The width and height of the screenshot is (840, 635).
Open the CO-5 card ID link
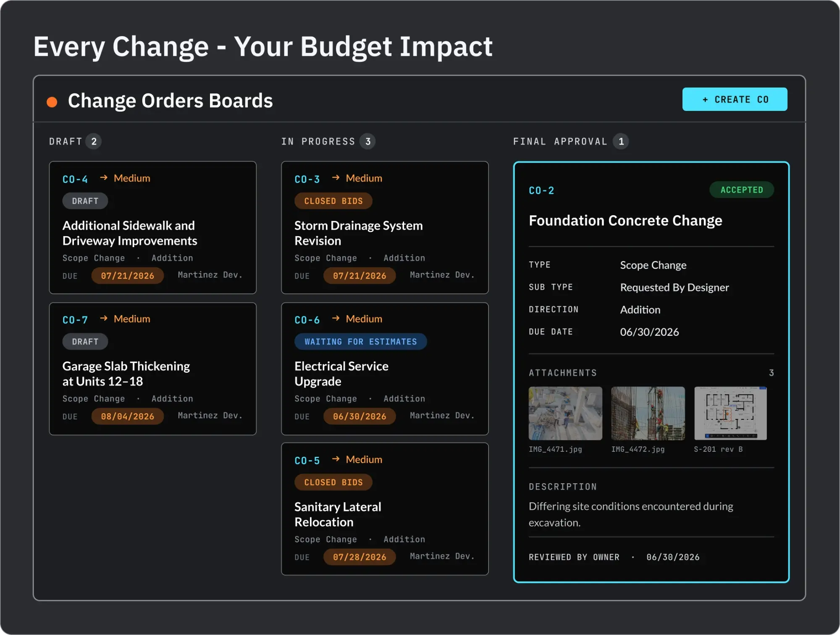pyautogui.click(x=307, y=461)
